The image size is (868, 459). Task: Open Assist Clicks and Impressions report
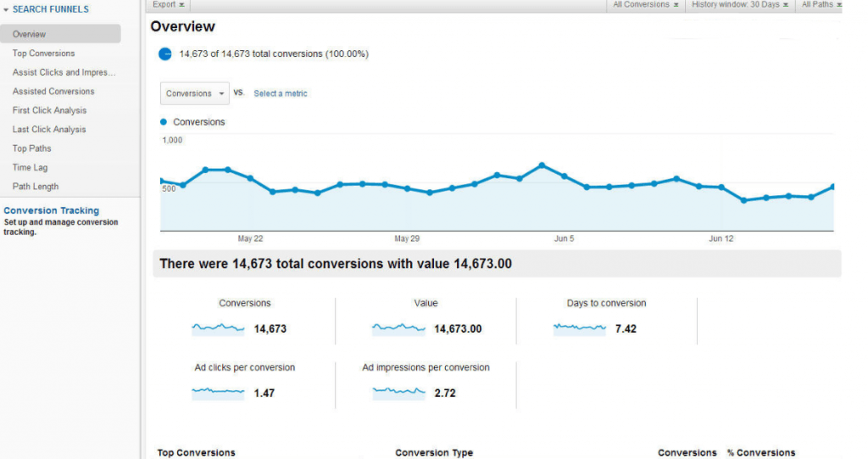(x=64, y=72)
